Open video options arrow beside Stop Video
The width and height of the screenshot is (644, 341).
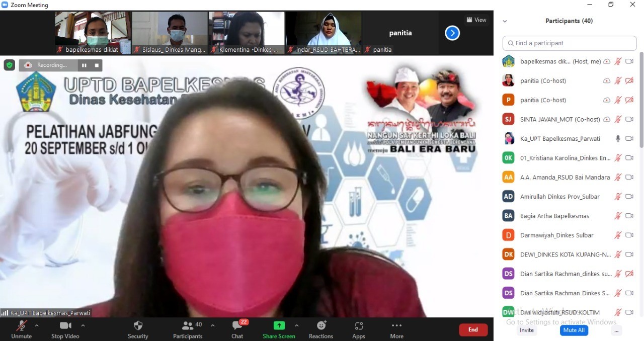[83, 325]
